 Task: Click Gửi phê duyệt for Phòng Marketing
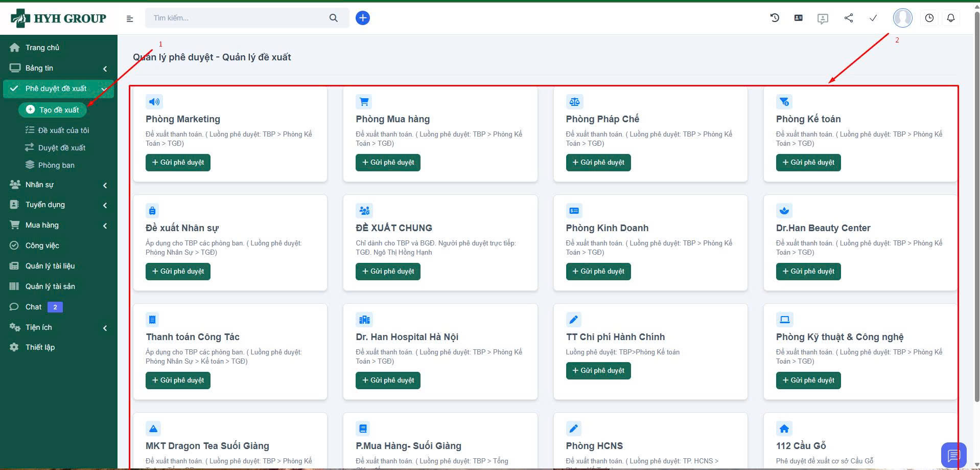tap(178, 163)
